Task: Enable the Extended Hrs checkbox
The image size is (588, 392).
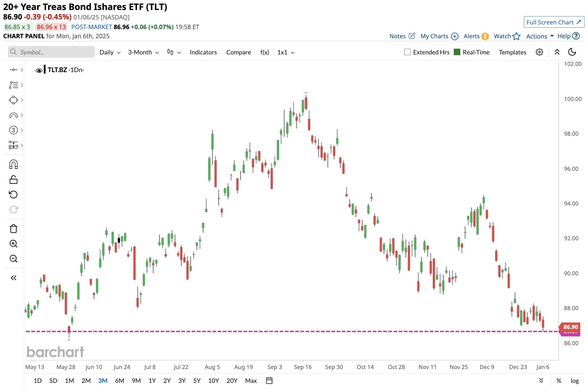Action: 407,52
